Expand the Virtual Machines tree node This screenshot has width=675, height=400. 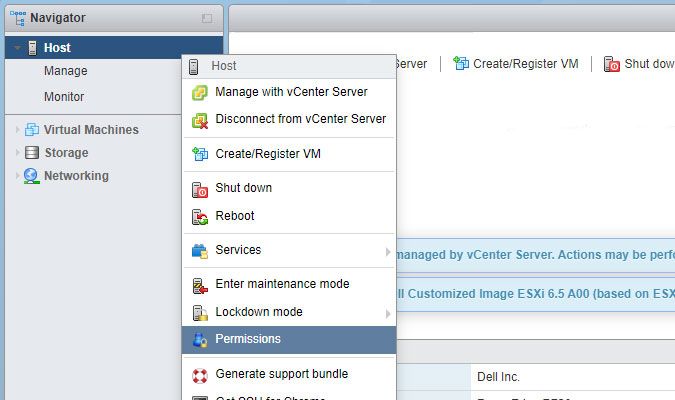click(18, 130)
